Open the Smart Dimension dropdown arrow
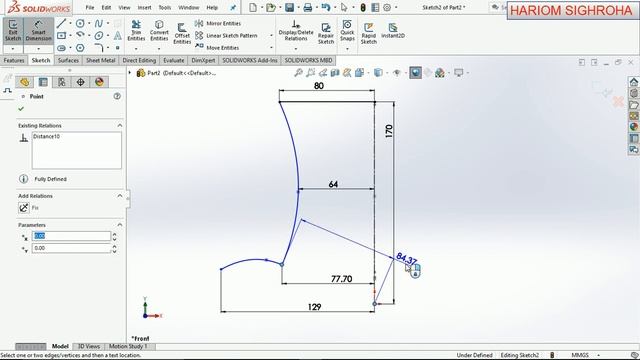This screenshot has width=640, height=360. pos(38,49)
